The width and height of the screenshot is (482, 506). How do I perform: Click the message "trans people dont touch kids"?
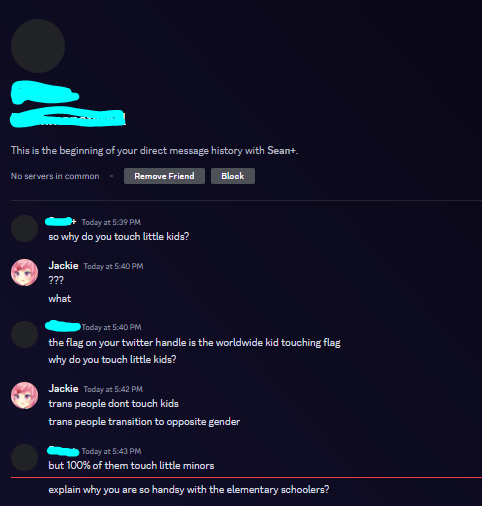113,404
